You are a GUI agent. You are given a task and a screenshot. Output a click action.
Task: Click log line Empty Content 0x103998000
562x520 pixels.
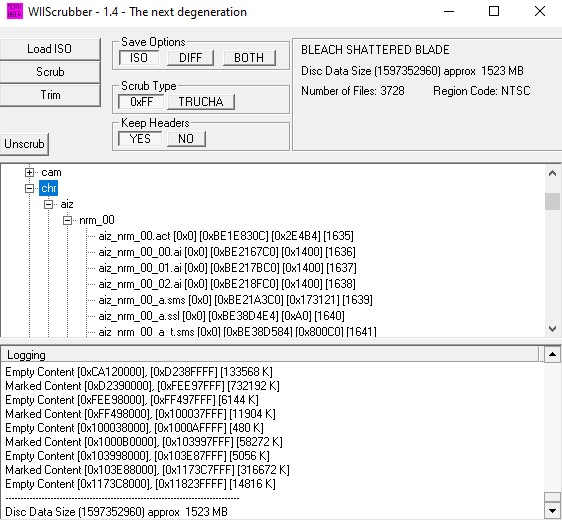tap(137, 456)
